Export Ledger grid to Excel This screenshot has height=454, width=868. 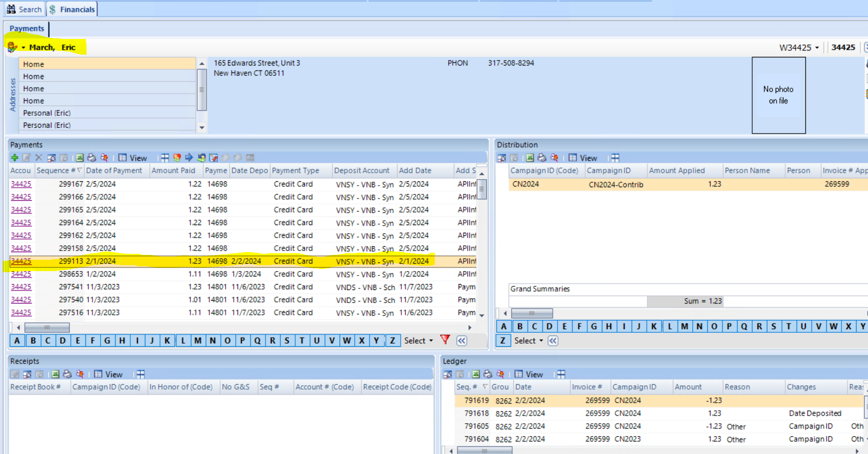pyautogui.click(x=476, y=374)
